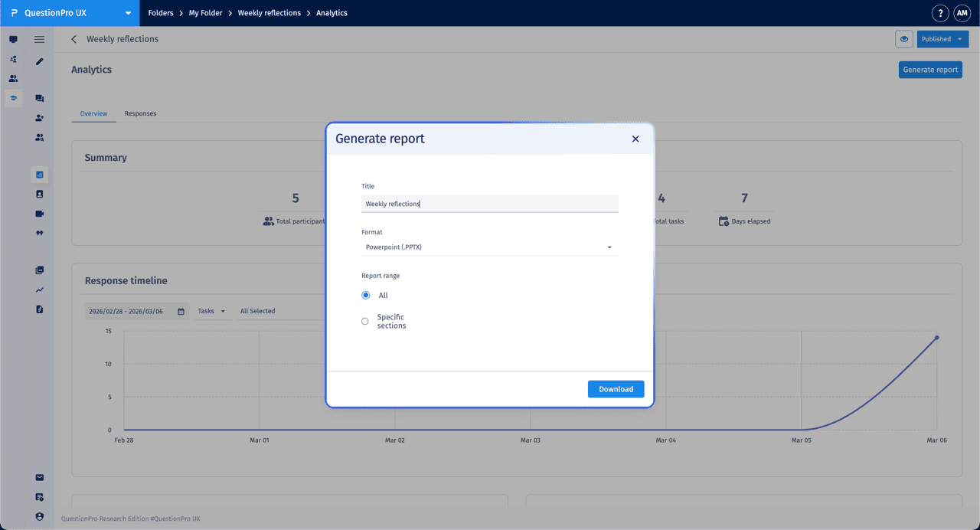Viewport: 980px width, 530px height.
Task: Open the email invitations sidebar icon
Action: [40, 477]
